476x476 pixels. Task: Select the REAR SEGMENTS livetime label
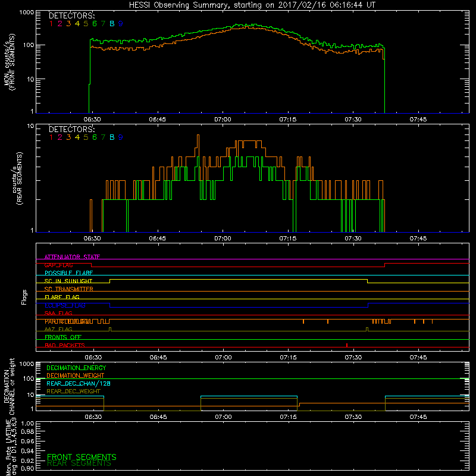[79, 463]
